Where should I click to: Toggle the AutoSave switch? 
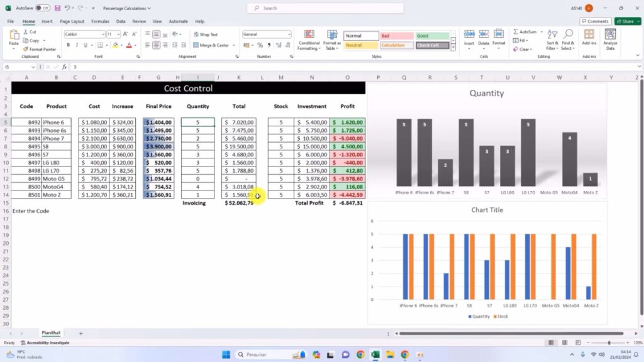coord(43,8)
